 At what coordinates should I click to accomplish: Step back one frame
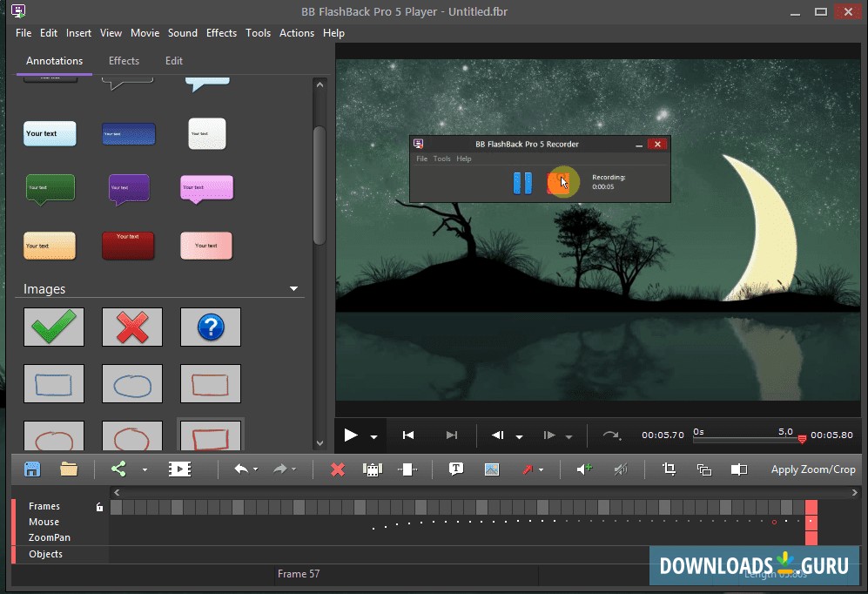(498, 435)
